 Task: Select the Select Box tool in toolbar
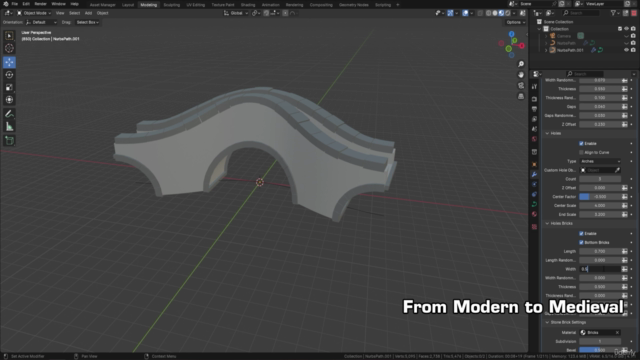(9, 36)
